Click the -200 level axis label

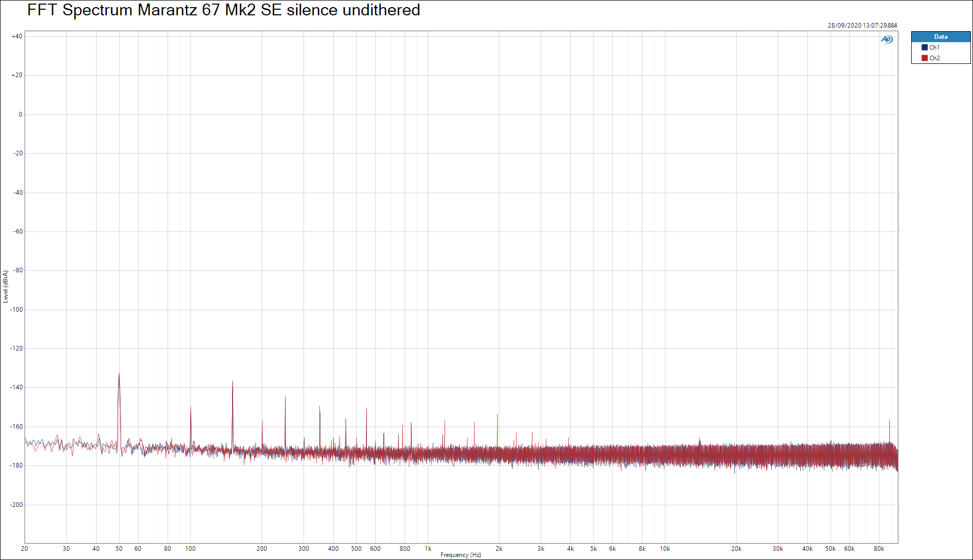pos(17,505)
